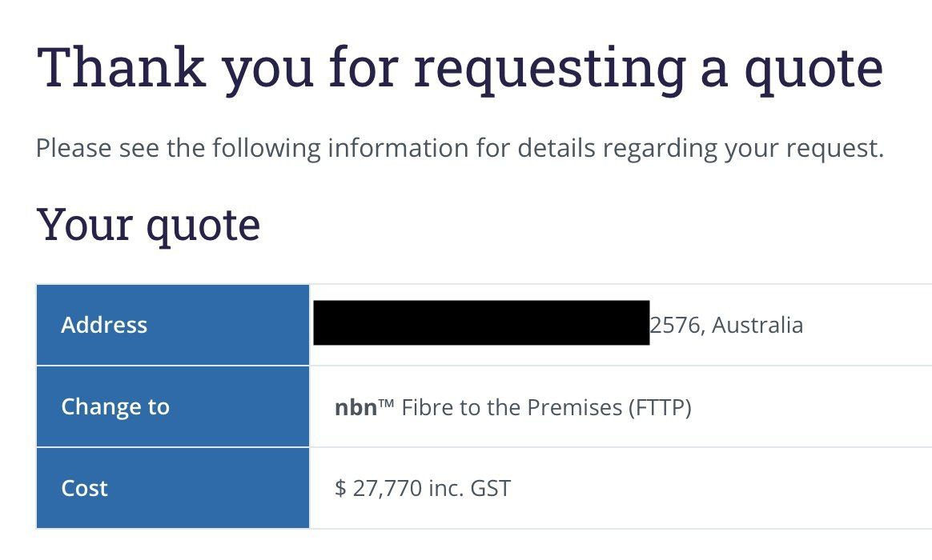The width and height of the screenshot is (932, 560).
Task: Click the TM trademark symbol after nbn
Action: click(x=387, y=403)
